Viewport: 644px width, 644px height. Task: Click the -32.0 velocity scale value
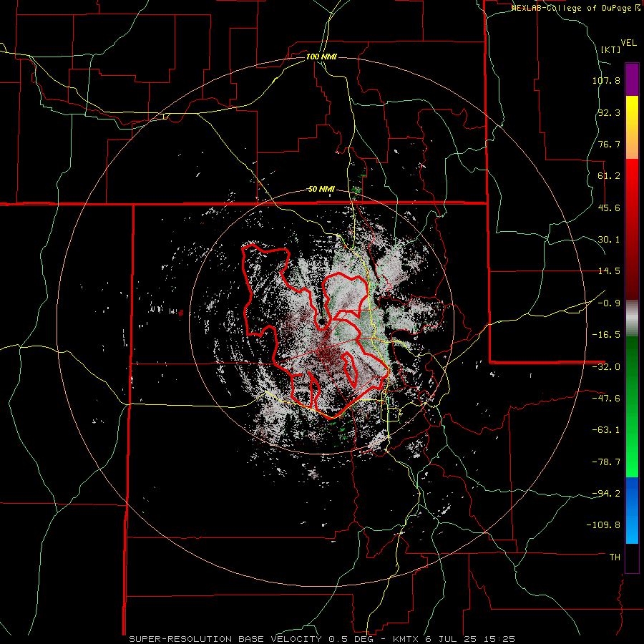pyautogui.click(x=606, y=367)
